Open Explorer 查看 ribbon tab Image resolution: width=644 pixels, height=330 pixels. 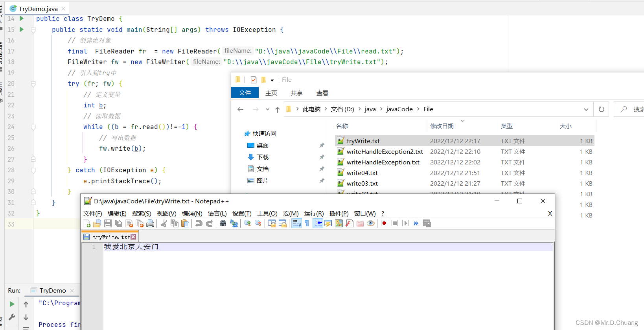322,93
